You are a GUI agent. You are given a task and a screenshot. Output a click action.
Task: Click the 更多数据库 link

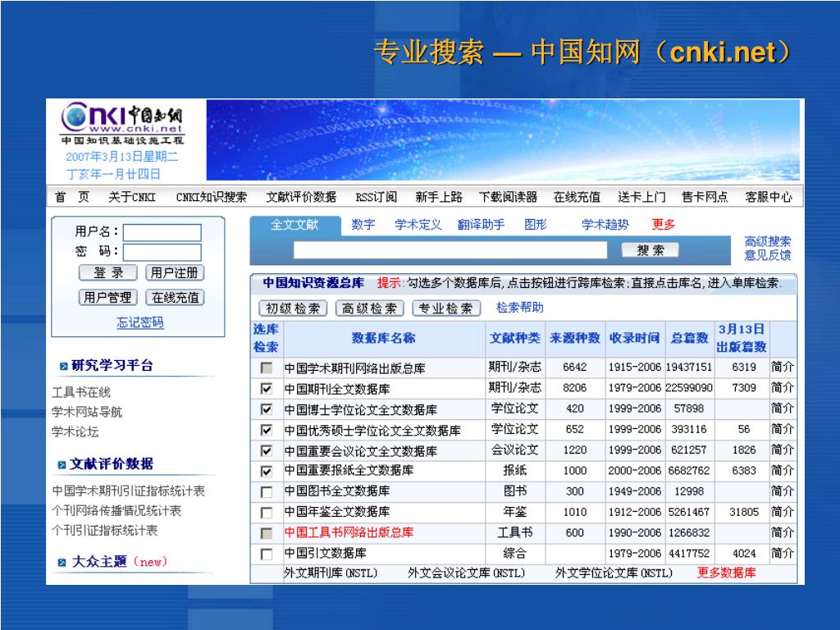(x=727, y=573)
